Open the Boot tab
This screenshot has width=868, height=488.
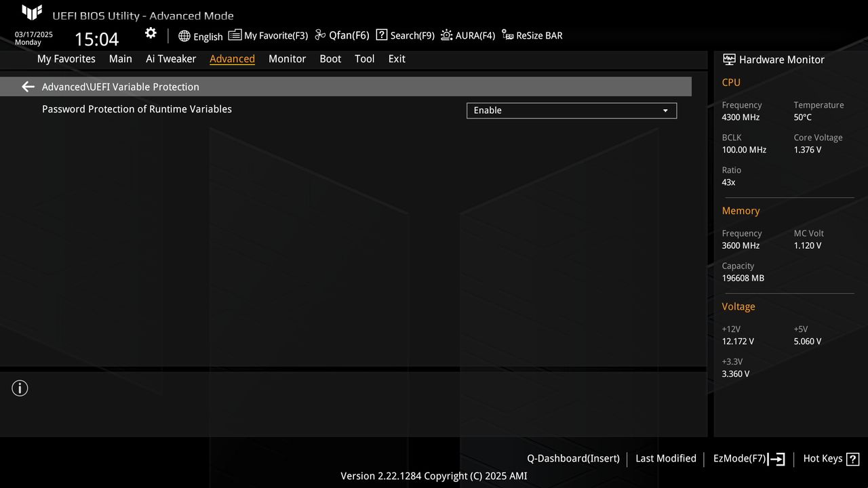coord(330,59)
